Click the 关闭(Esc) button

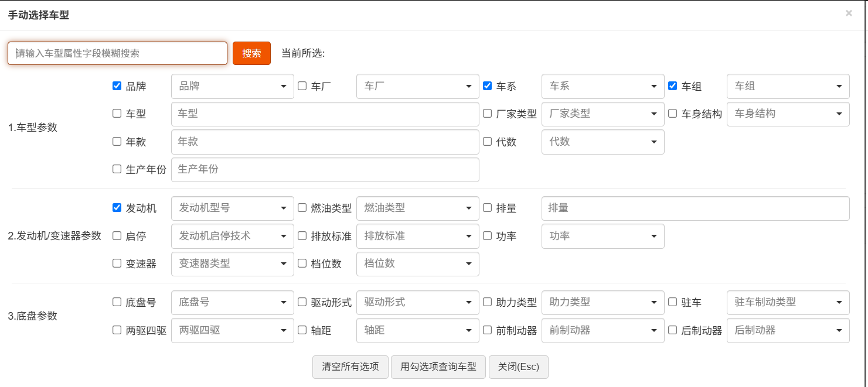click(x=518, y=367)
